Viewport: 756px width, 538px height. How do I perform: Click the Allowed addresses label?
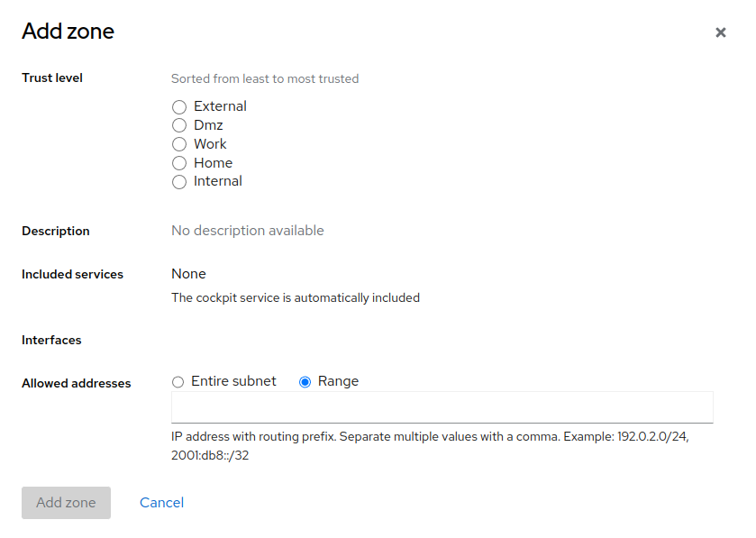pos(76,384)
